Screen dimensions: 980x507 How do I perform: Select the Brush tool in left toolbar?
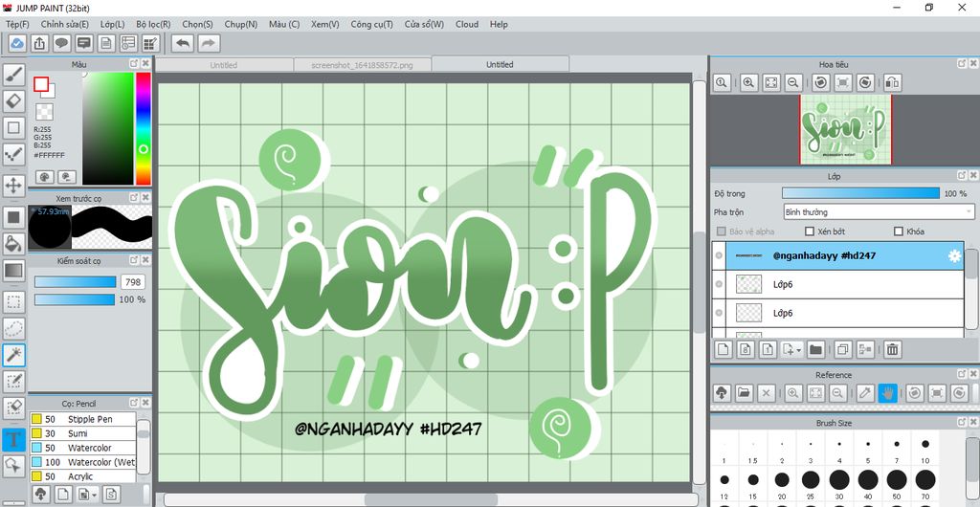[x=13, y=75]
